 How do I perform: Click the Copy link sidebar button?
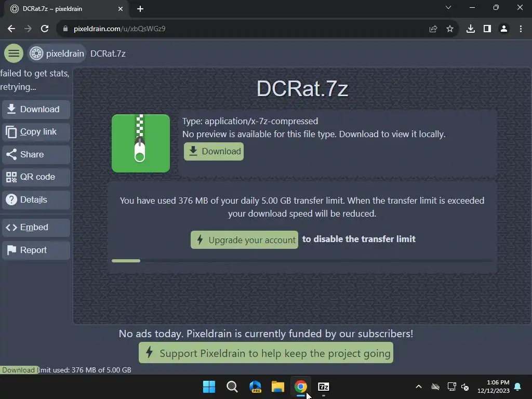point(36,131)
